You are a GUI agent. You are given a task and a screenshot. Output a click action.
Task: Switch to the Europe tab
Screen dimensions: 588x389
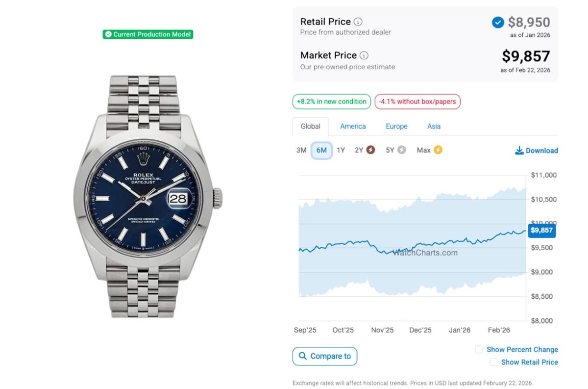coord(396,126)
